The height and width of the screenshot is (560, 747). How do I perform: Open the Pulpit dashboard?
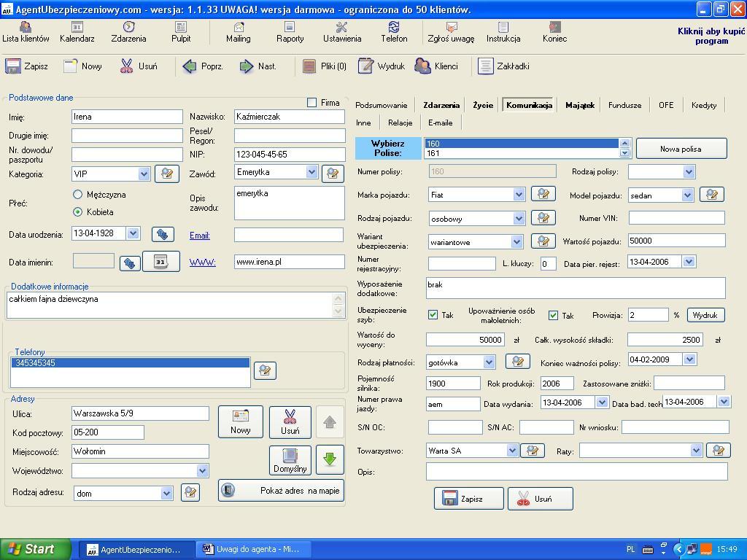181,32
